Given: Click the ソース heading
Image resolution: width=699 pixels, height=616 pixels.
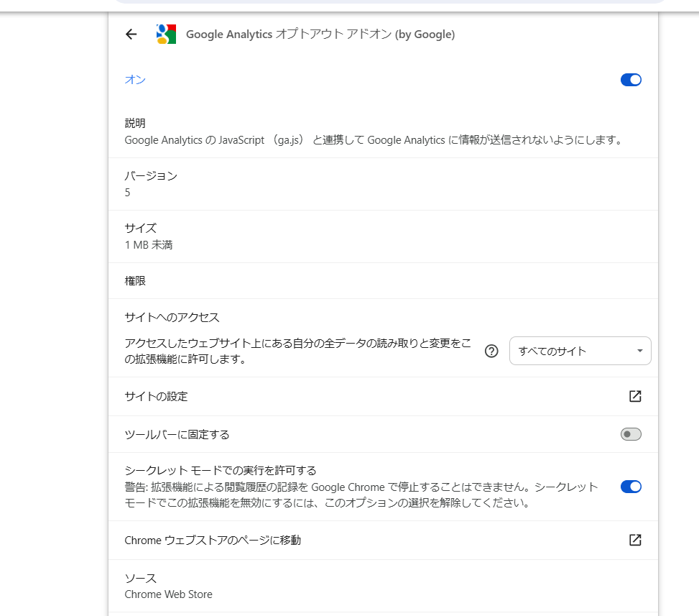Looking at the screenshot, I should 140,579.
